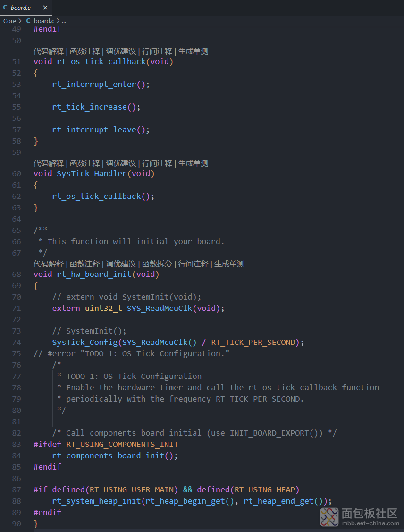
Task: Open the Core folder breadcrumb
Action: 9,21
